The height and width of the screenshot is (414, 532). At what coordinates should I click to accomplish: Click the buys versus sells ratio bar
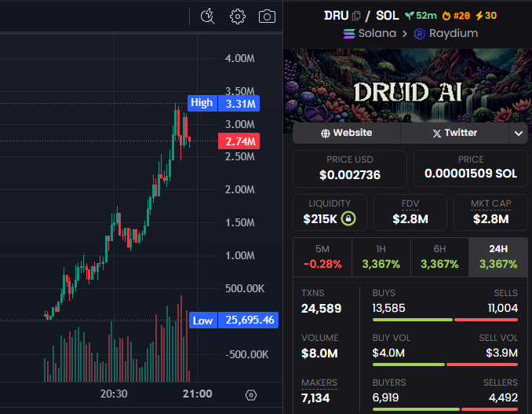click(445, 320)
